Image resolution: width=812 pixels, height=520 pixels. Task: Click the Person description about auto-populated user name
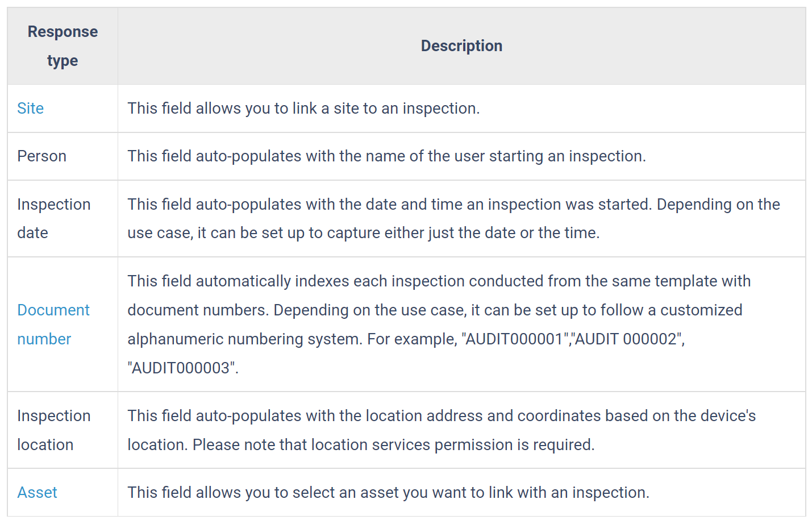[x=386, y=156]
